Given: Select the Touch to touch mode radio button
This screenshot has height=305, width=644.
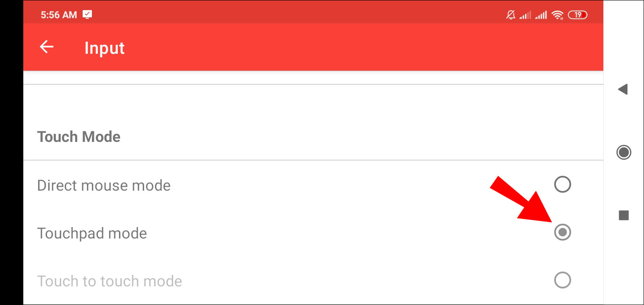Looking at the screenshot, I should 563,280.
